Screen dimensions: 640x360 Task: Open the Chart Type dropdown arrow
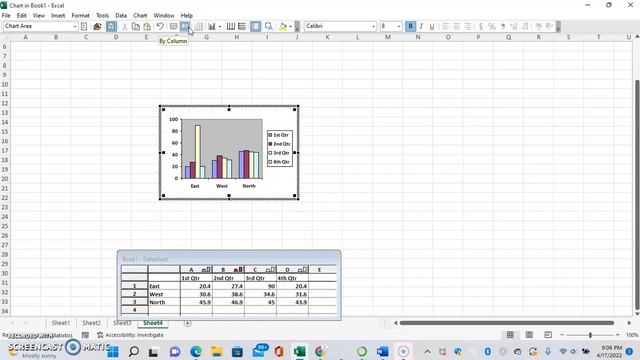tap(220, 26)
